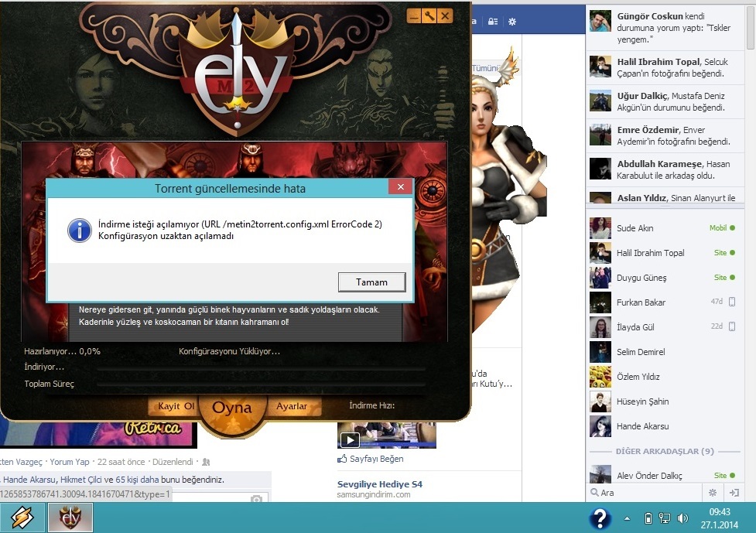
Task: Open chat with Selim Demirel
Action: tap(665, 352)
